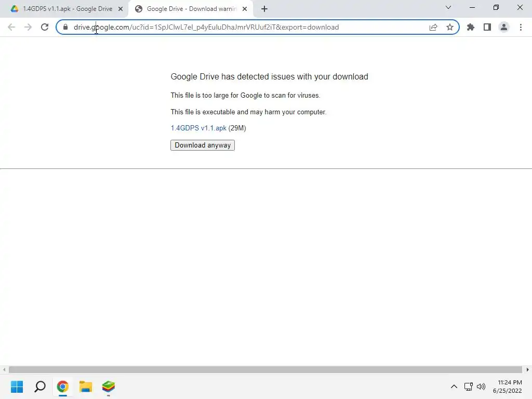Open the Chrome profile avatar
Image resolution: width=532 pixels, height=399 pixels.
504,27
